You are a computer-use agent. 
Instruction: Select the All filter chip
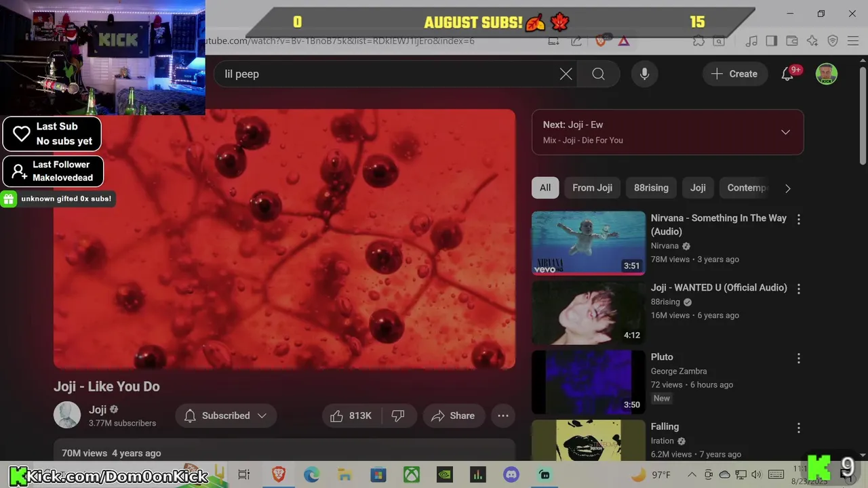pos(545,188)
